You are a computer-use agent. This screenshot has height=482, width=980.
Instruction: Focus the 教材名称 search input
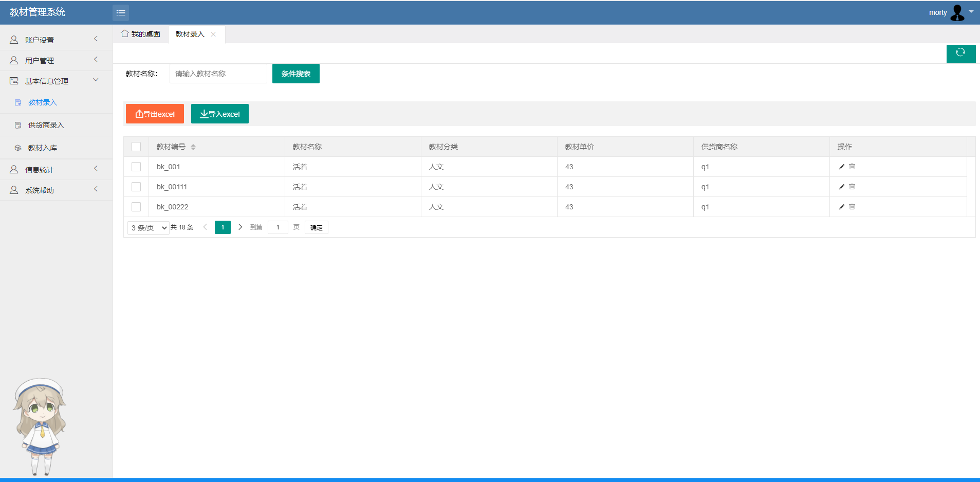point(218,74)
